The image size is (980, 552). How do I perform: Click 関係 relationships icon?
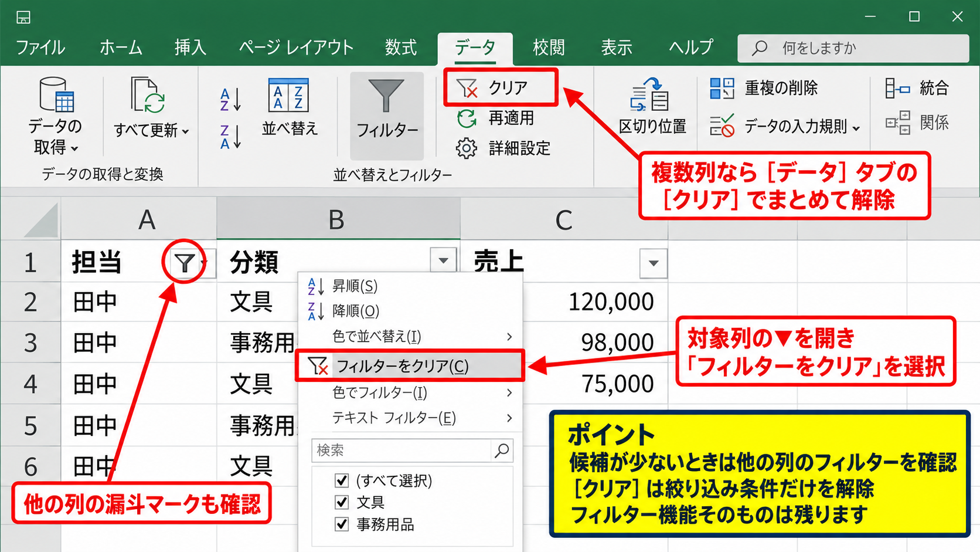(897, 123)
